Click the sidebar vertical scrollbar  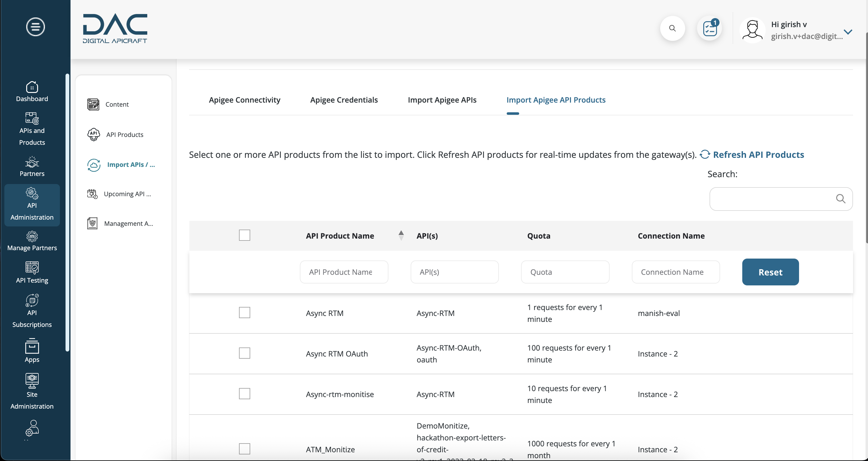point(67,212)
